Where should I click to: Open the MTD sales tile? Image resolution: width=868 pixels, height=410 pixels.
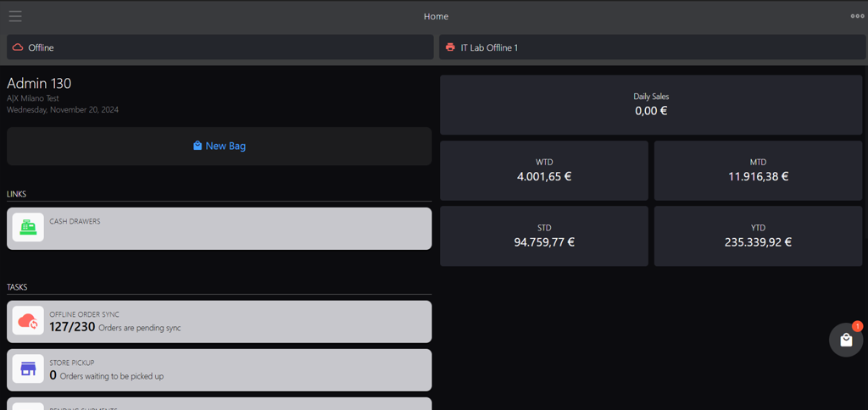759,170
